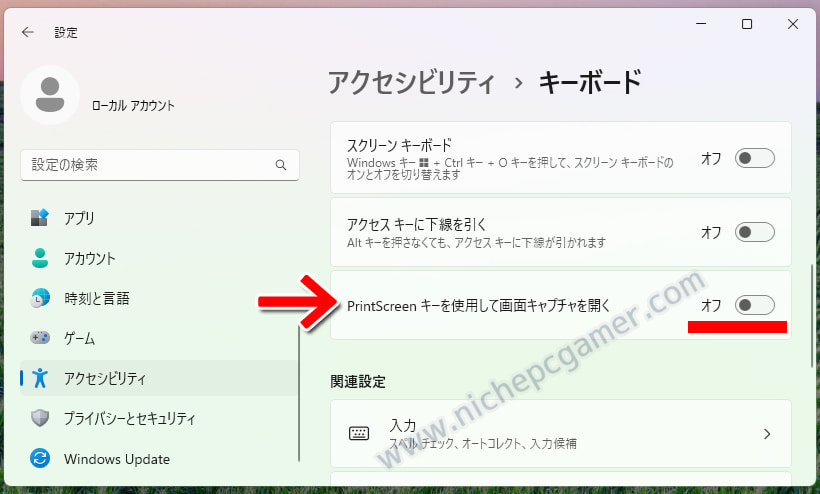Close the 設定 window

tap(793, 24)
